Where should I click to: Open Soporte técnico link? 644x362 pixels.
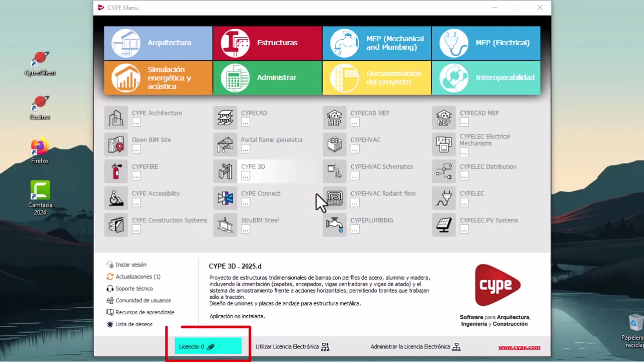click(130, 289)
